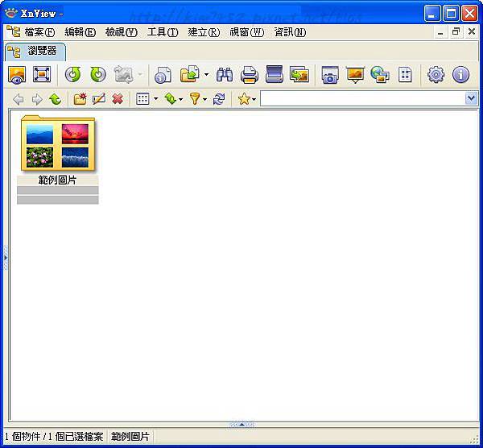The image size is (483, 448).
Task: Create a new folder icon
Action: [x=80, y=99]
